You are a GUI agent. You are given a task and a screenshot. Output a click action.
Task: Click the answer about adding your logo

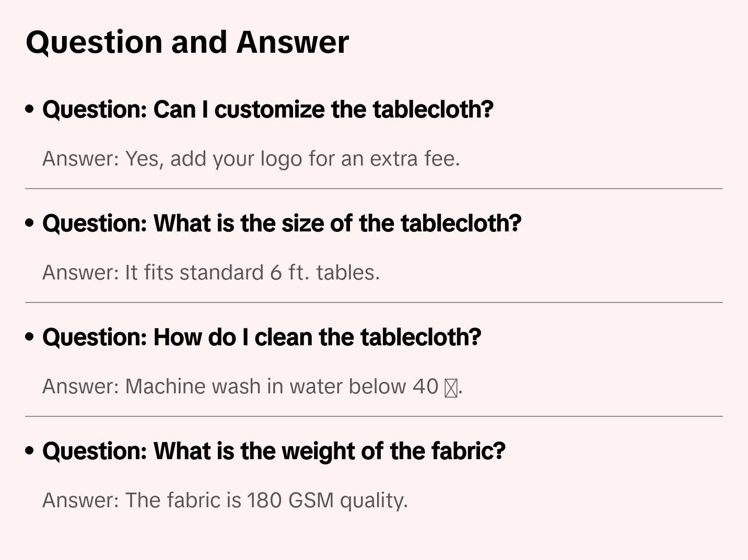pos(251,159)
